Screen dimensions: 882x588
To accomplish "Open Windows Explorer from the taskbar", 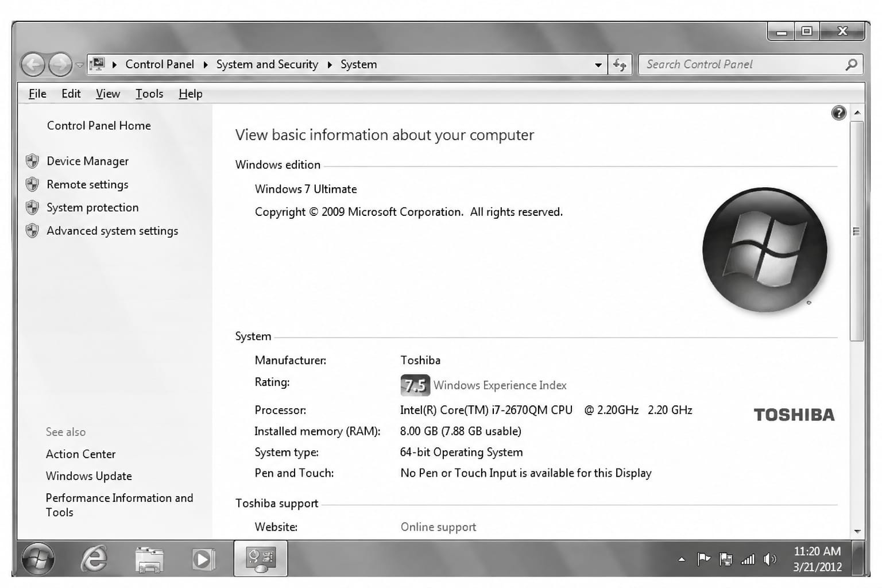I will pos(149,560).
